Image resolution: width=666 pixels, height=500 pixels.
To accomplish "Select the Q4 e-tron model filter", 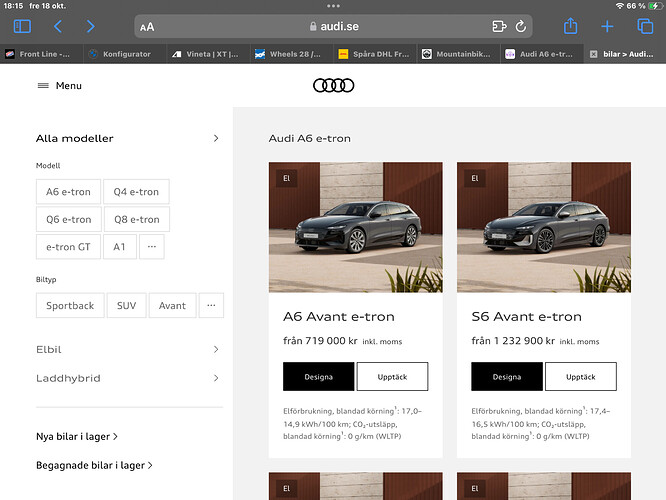I will coord(136,192).
